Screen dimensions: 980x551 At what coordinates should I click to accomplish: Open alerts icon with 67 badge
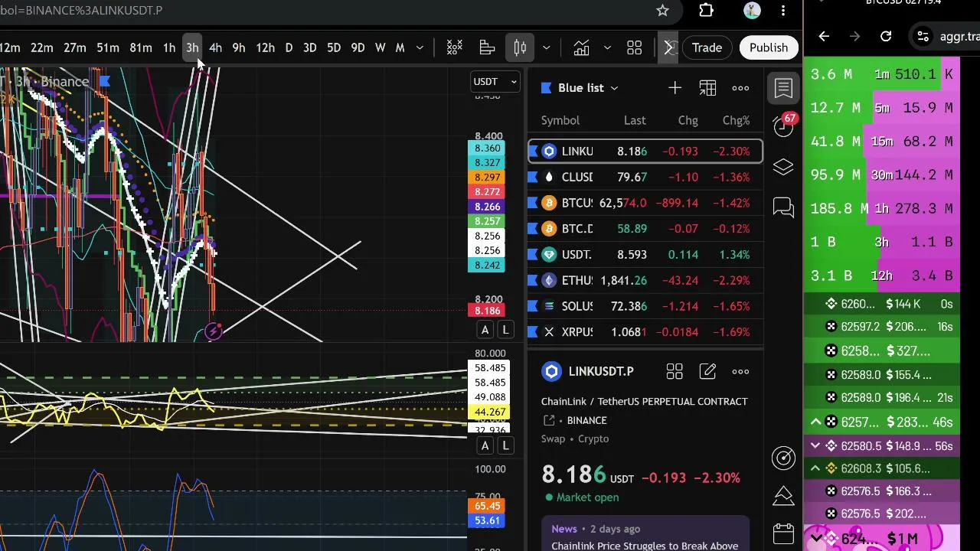point(783,126)
